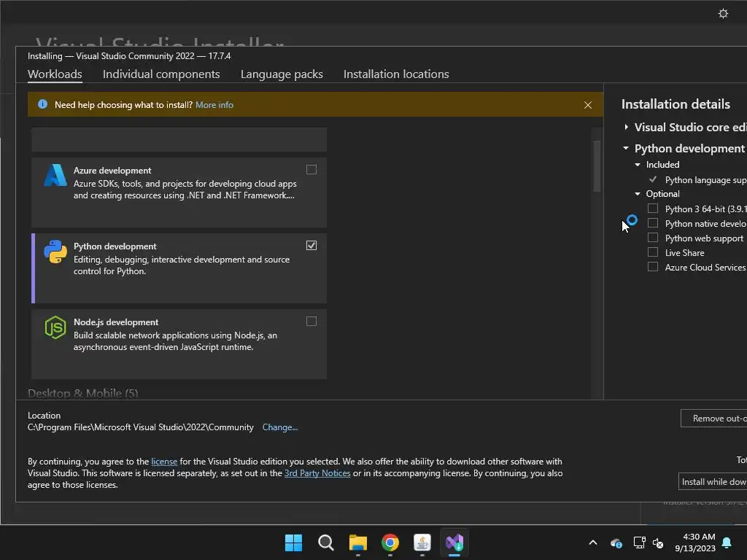Open the Windows Start menu
The image size is (747, 560).
coord(293,542)
